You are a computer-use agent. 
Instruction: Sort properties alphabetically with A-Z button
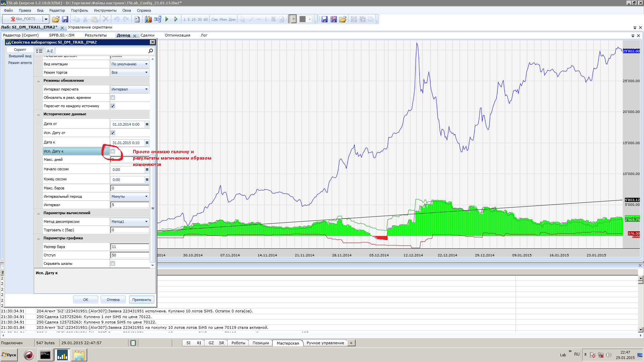50,51
